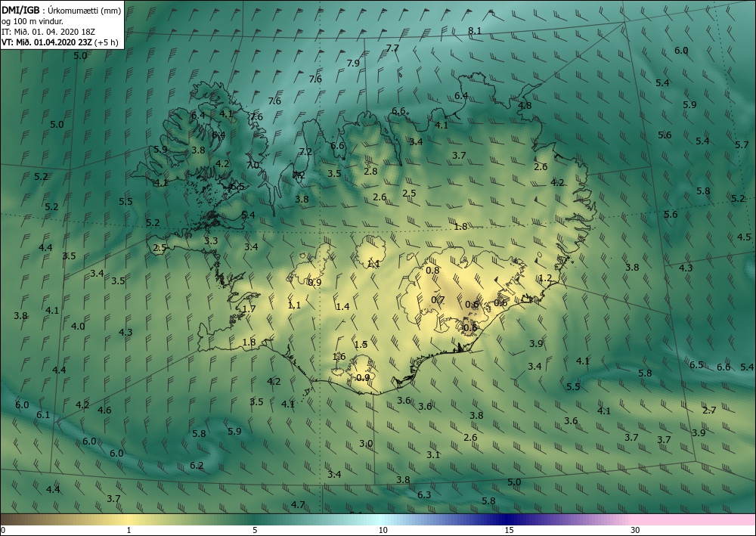The image size is (756, 536).
Task: Pick the dark navy section of the color scale
Action: pos(507,519)
